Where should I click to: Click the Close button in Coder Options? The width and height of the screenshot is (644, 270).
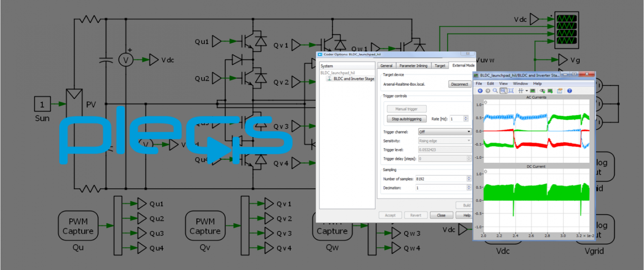(x=441, y=215)
